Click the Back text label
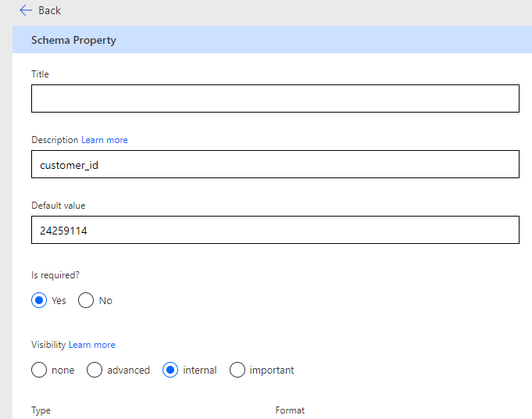 click(49, 10)
